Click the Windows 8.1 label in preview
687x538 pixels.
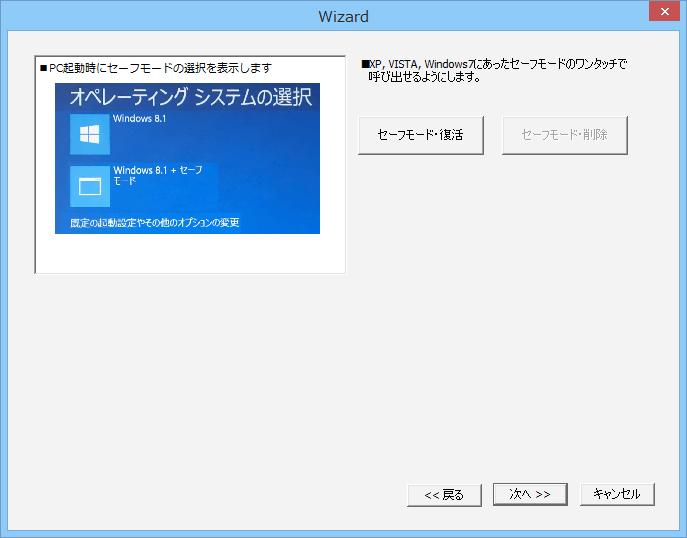(x=139, y=118)
